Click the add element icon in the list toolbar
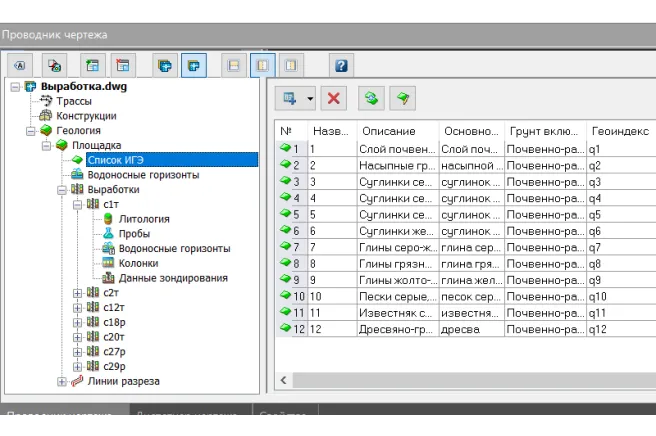Screen dimensions: 656x436 click(x=291, y=98)
